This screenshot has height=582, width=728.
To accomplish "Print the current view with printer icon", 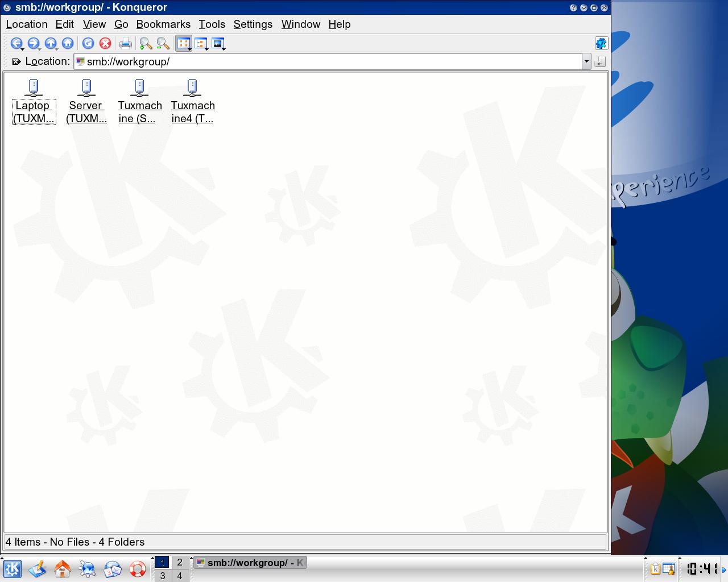I will tap(126, 43).
